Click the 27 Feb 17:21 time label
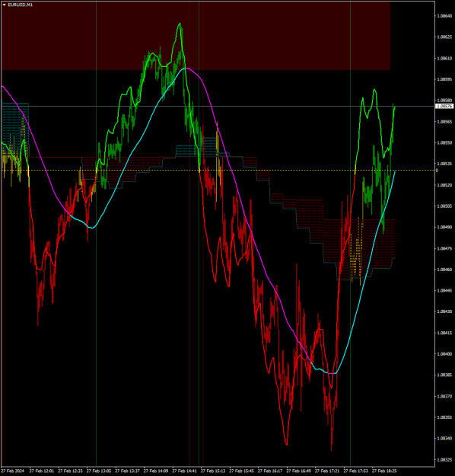This screenshot has height=476, width=455. 327,471
